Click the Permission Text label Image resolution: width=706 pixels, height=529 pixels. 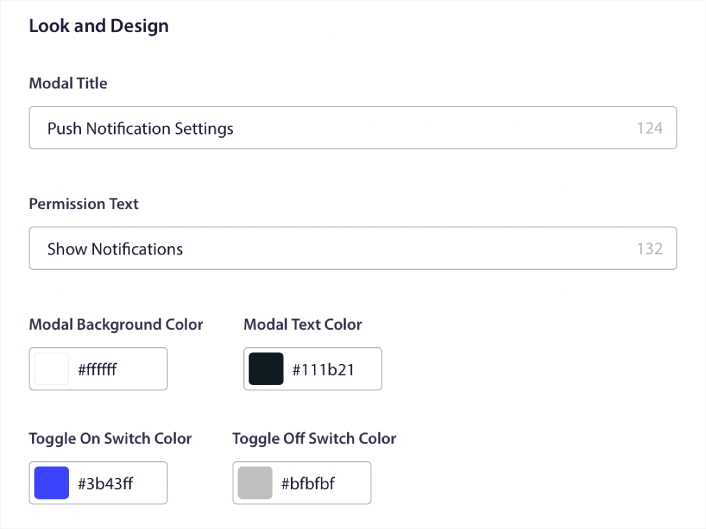[84, 204]
